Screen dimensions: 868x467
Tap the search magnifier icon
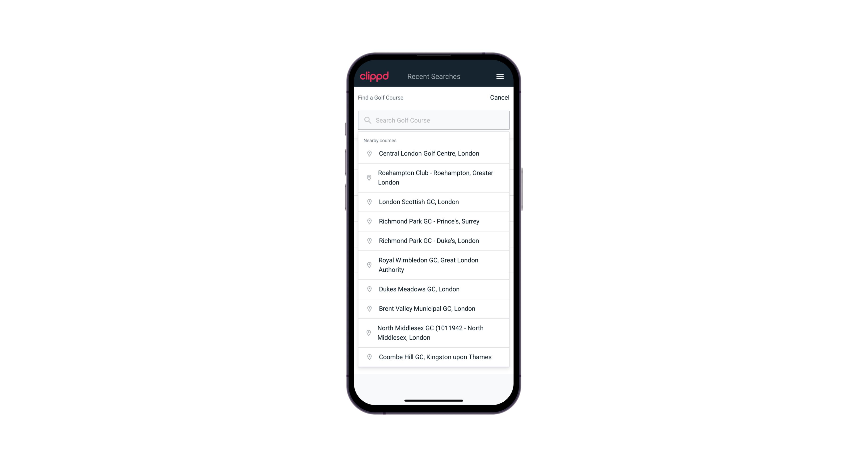click(367, 120)
